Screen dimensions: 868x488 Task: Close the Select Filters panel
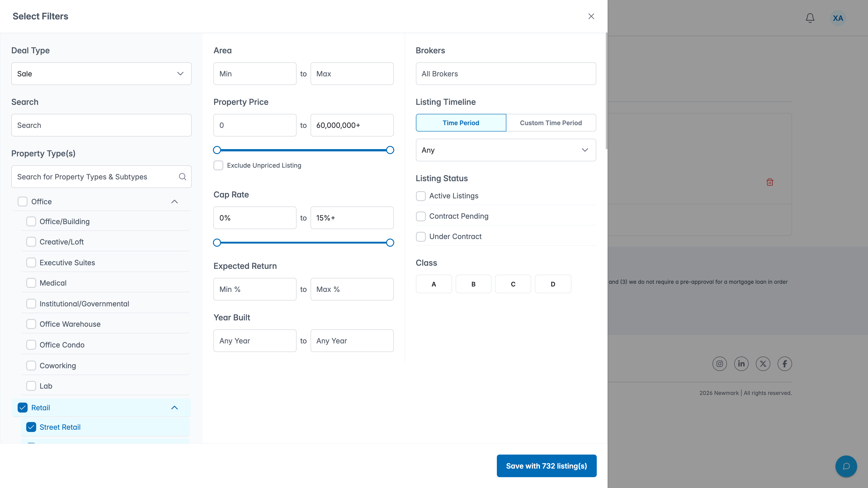pos(591,16)
